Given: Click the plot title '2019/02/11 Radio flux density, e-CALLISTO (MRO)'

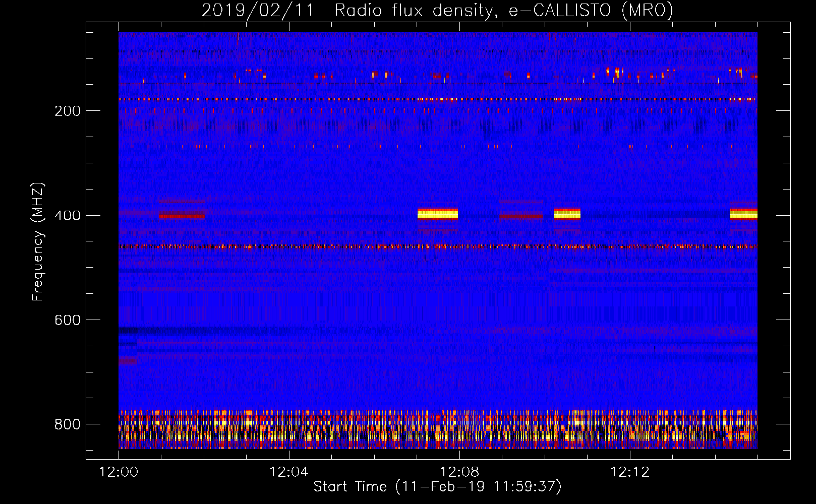Looking at the screenshot, I should tap(437, 10).
